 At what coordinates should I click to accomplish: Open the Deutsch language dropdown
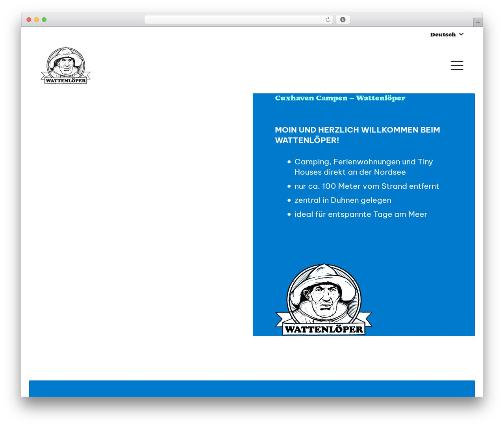pyautogui.click(x=447, y=35)
